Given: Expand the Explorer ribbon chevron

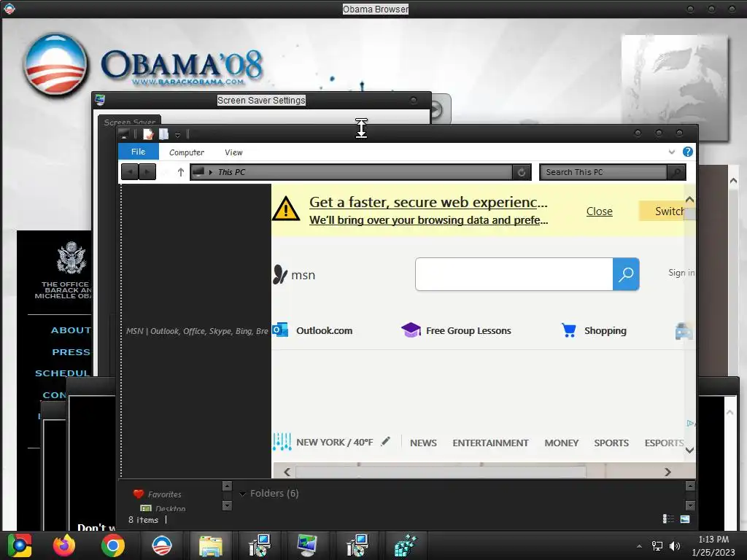Looking at the screenshot, I should [672, 152].
